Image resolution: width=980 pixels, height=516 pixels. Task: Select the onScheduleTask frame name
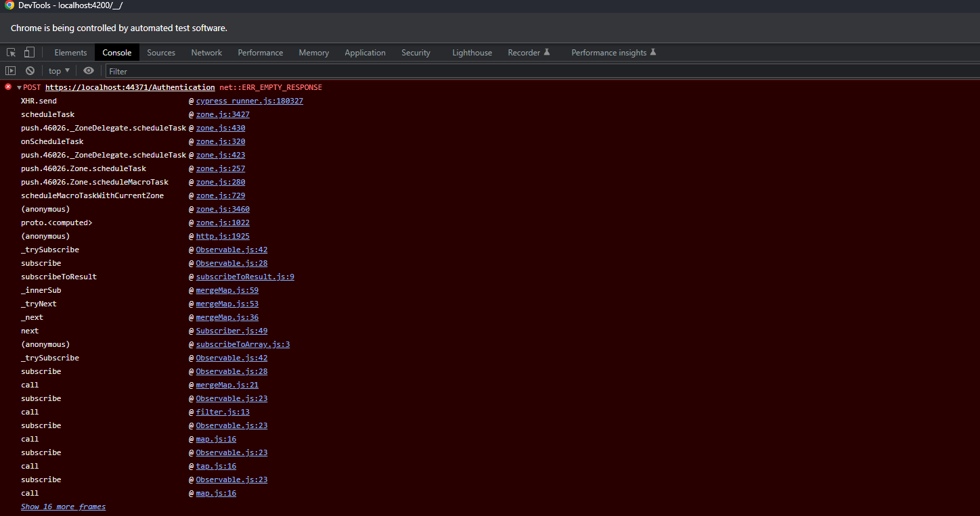pos(52,141)
